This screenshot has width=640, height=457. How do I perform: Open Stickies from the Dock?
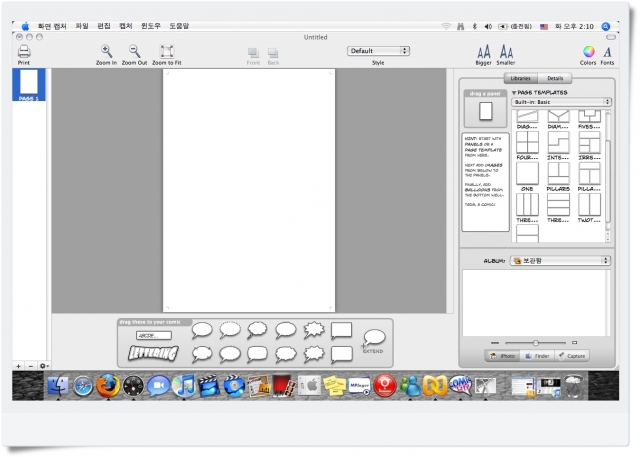[335, 386]
